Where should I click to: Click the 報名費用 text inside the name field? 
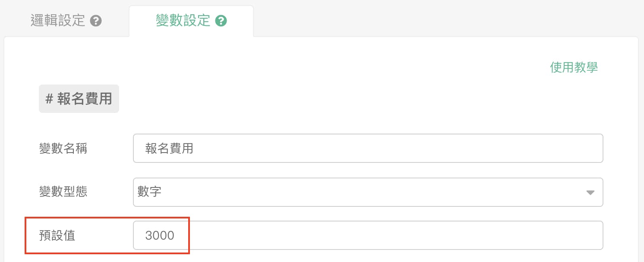(169, 149)
